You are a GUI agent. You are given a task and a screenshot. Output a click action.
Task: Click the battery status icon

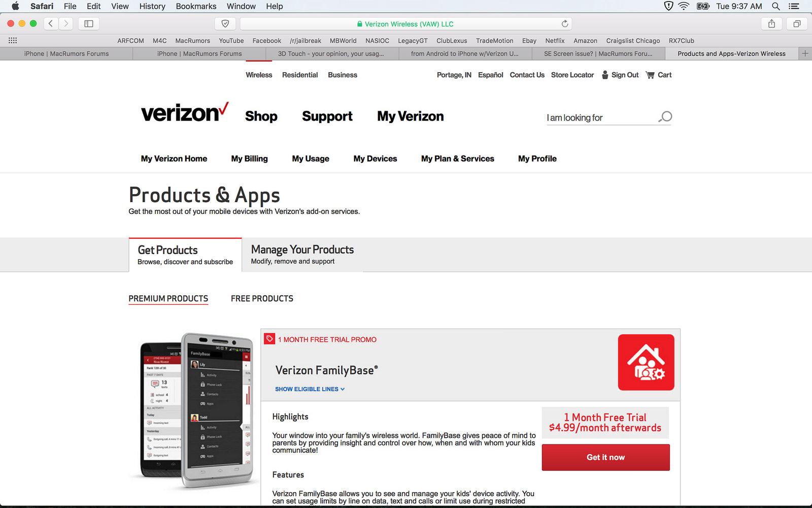point(703,6)
